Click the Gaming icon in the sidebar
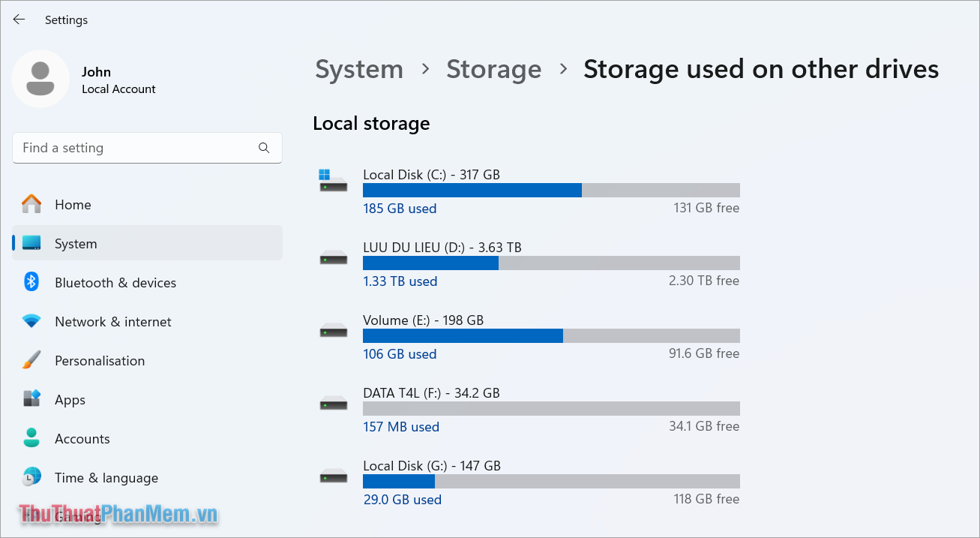Image resolution: width=980 pixels, height=538 pixels. (31, 516)
